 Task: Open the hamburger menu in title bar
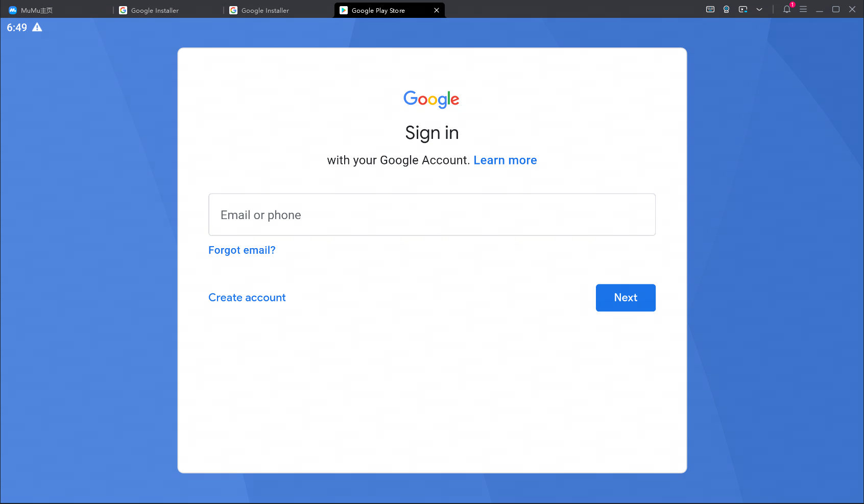click(803, 9)
